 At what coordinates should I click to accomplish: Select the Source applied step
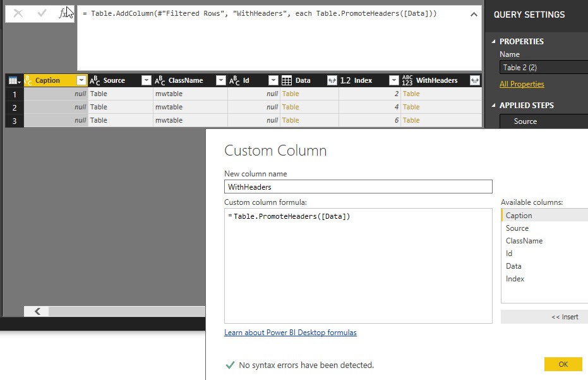[544, 121]
